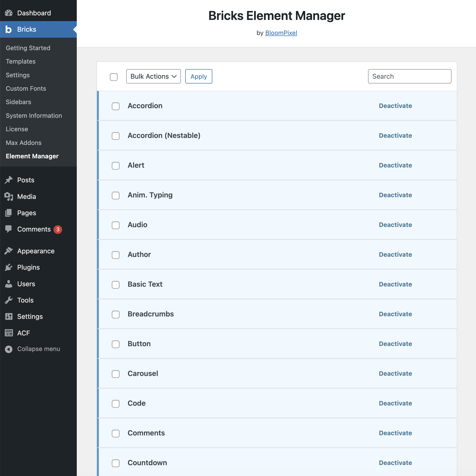Viewport: 476px width, 476px height.
Task: Go to Templates submenu item
Action: point(21,61)
